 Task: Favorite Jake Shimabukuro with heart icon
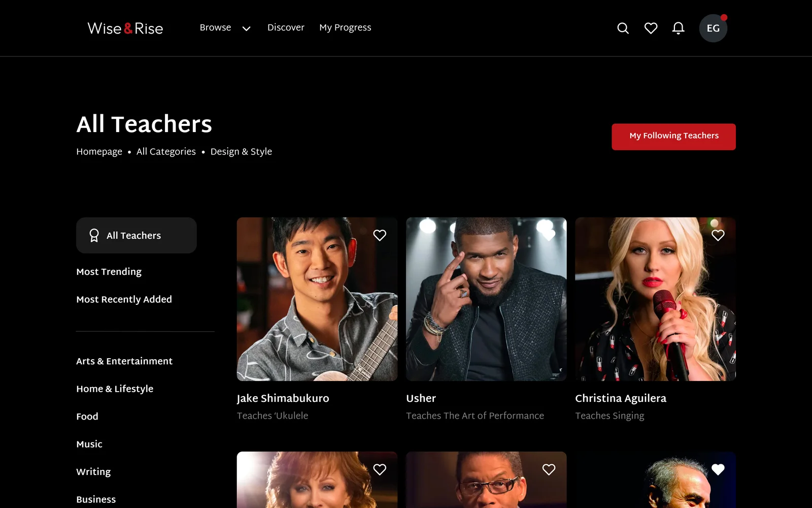point(380,235)
